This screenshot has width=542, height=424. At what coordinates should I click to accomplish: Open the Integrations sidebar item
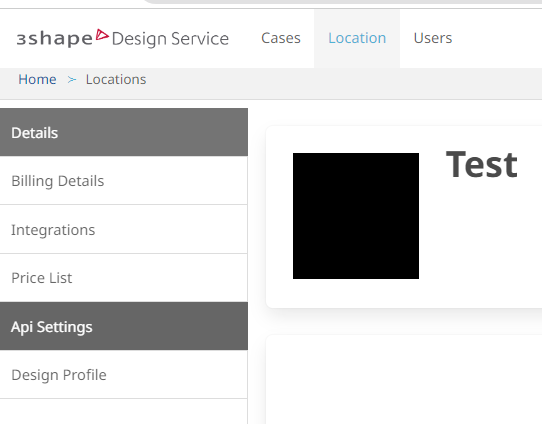124,230
